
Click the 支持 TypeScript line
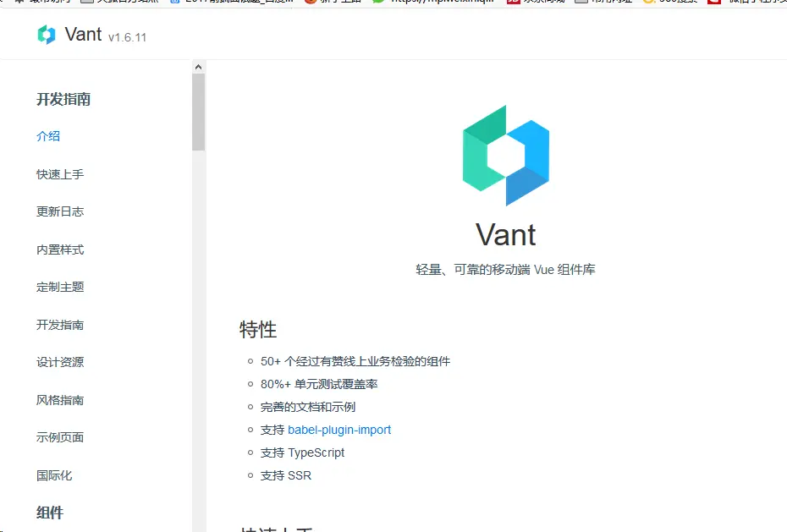(x=302, y=452)
